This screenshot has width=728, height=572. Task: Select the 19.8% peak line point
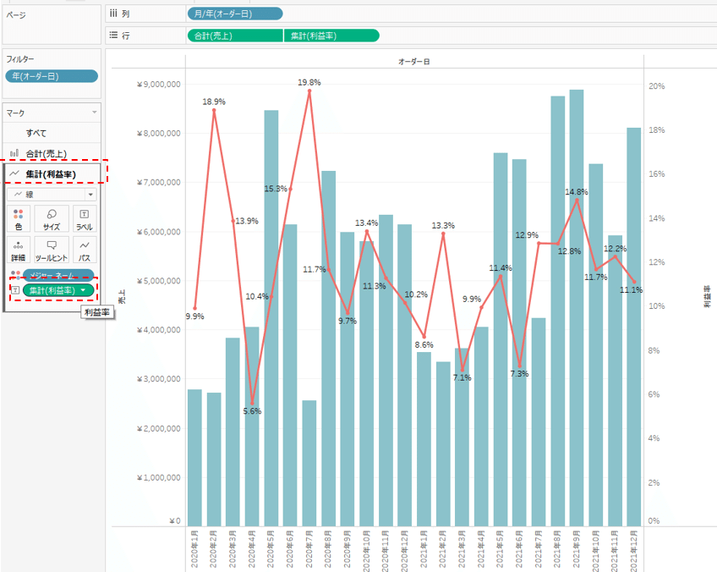click(309, 91)
